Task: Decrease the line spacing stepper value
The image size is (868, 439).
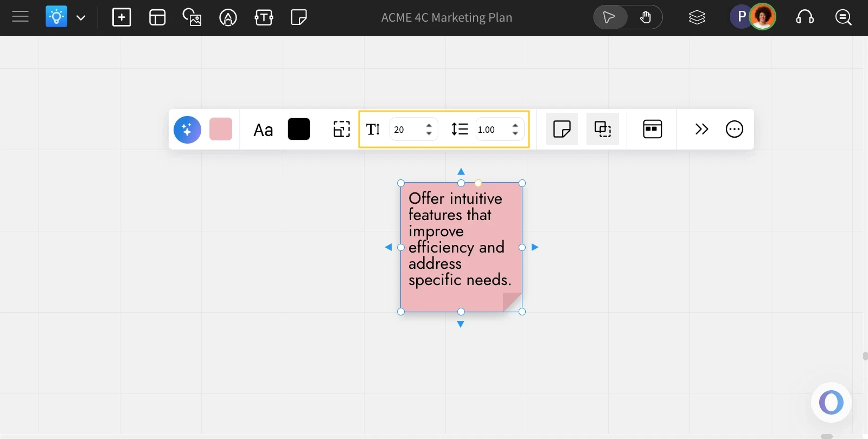Action: click(x=515, y=133)
